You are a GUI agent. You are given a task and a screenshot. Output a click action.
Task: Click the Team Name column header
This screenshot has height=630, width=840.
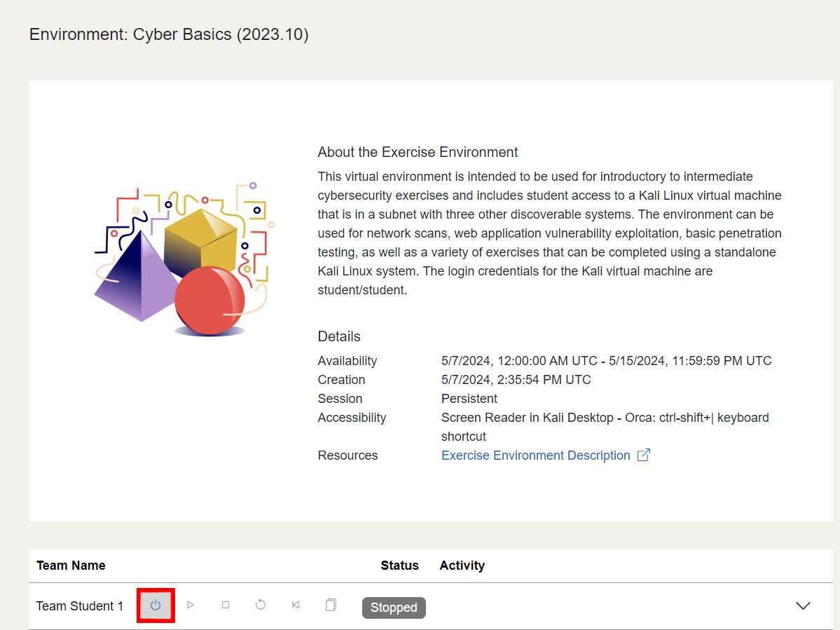(71, 566)
